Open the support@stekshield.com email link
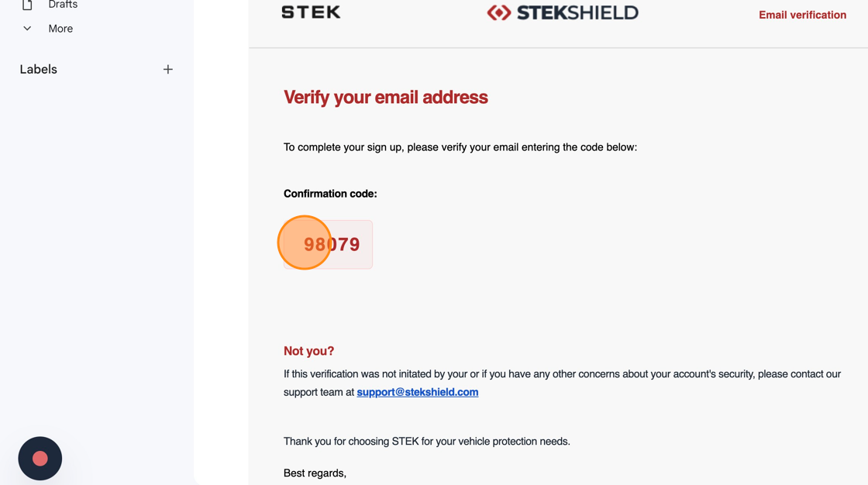This screenshot has width=868, height=485. tap(417, 392)
